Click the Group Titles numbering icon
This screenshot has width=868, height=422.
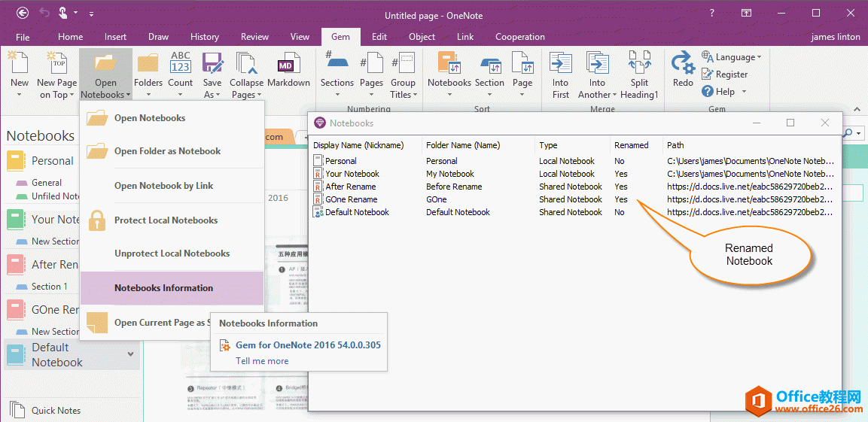pyautogui.click(x=403, y=63)
